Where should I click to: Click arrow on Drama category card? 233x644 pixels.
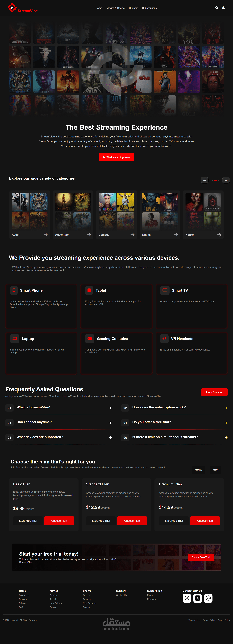[x=176, y=235]
